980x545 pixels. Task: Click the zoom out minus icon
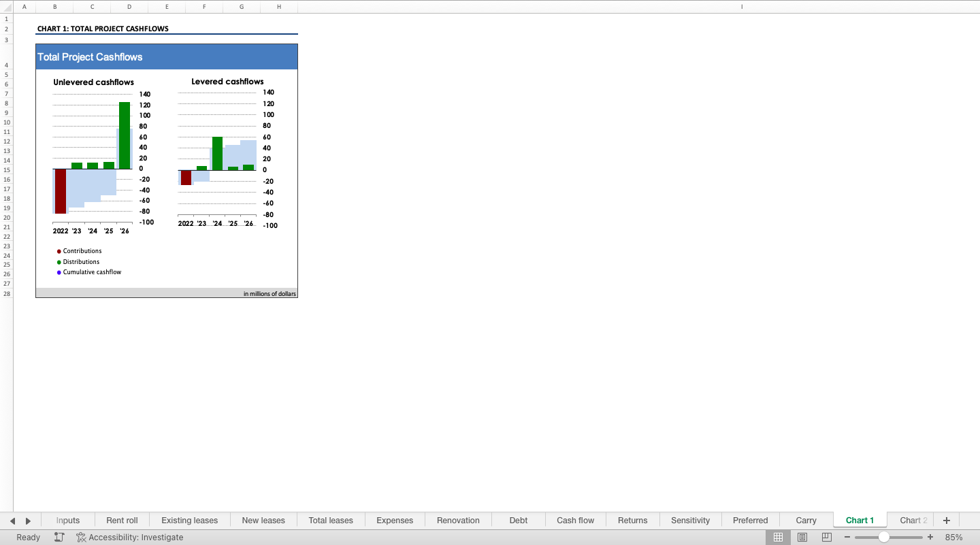tap(847, 538)
